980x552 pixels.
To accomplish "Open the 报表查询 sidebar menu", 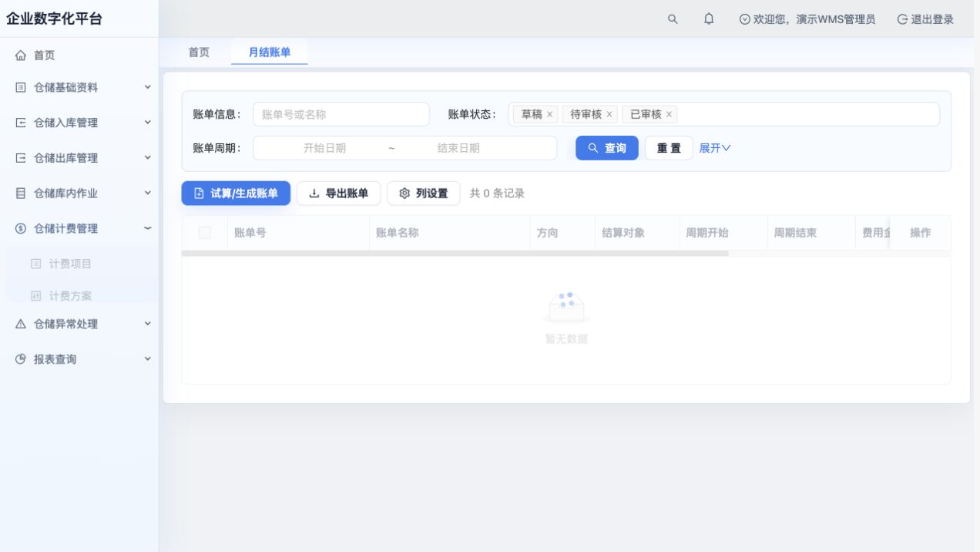I will click(x=79, y=359).
